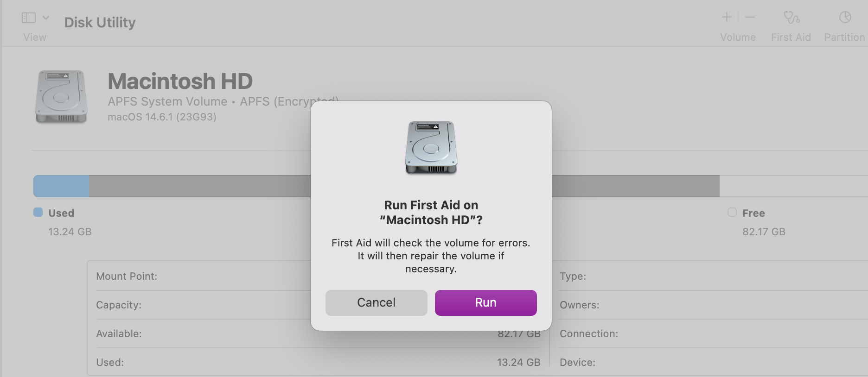868x377 pixels.
Task: Click the drive icon inside the dialog
Action: click(430, 147)
